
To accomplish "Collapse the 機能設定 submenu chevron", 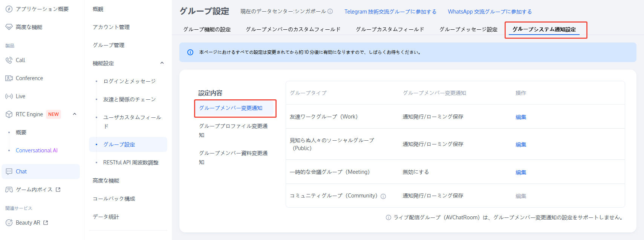I will coord(162,63).
